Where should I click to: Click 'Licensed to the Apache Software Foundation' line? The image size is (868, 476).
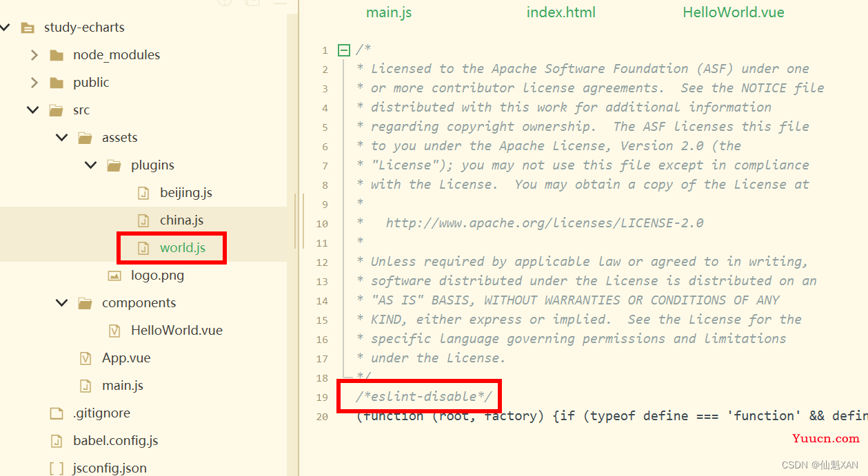tap(583, 68)
